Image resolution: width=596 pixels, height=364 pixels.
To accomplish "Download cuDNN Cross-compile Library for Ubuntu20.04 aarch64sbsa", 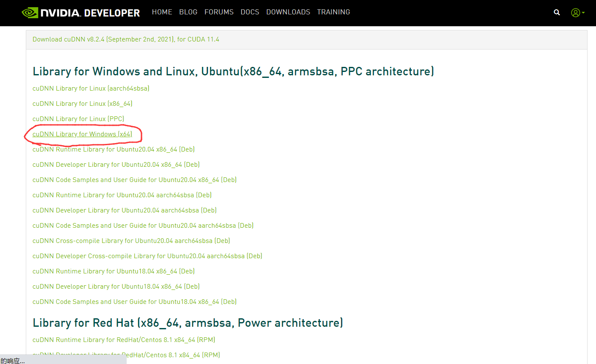I will (131, 241).
